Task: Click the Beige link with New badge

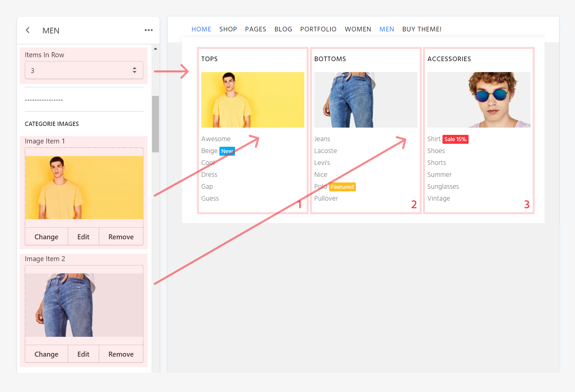Action: point(210,151)
